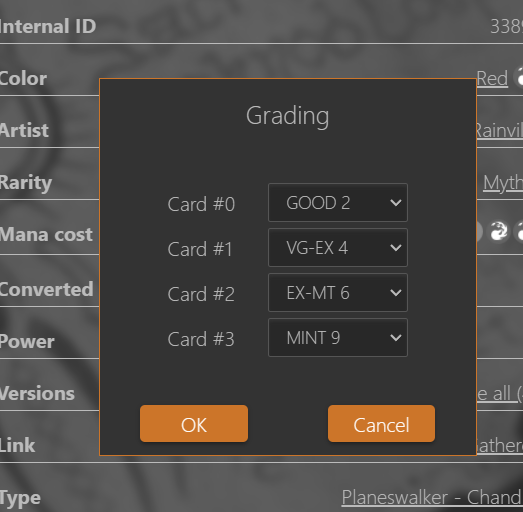
Task: Open the artist Rainville link
Action: coord(500,131)
